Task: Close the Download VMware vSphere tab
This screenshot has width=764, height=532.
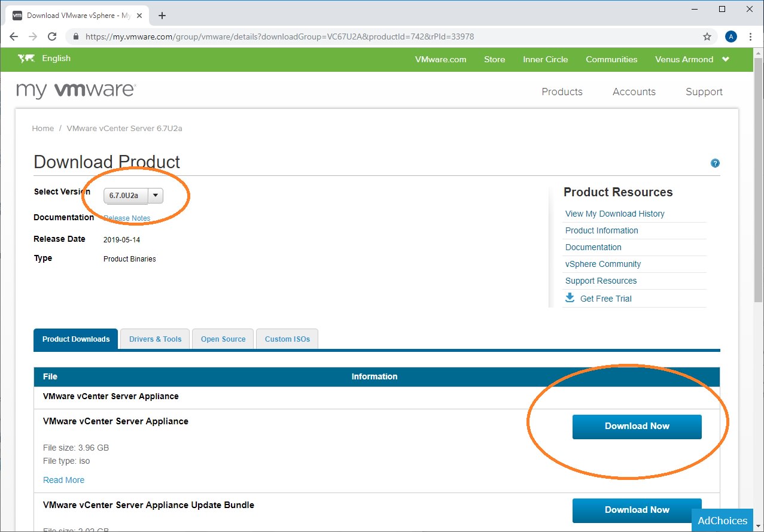Action: 141,16
